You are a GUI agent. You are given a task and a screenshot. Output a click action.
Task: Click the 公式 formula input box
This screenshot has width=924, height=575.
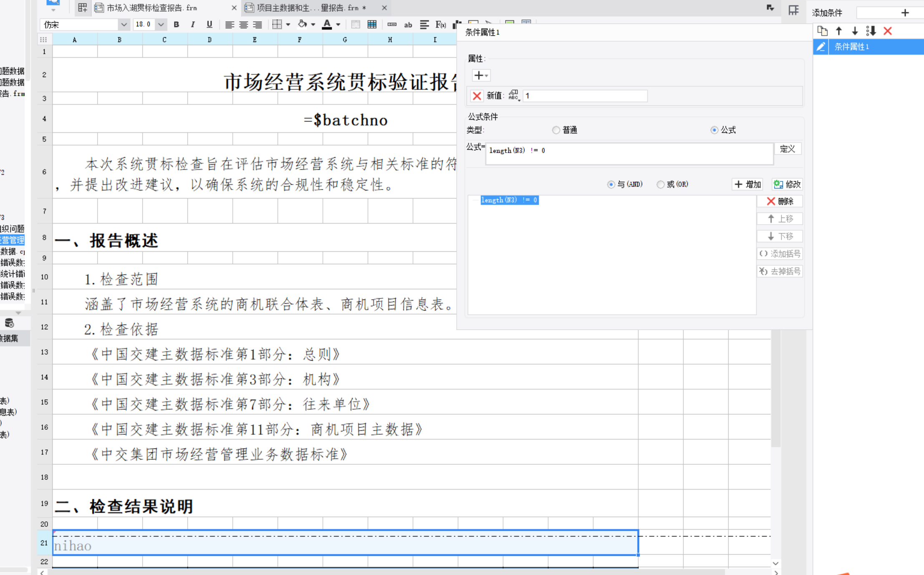tap(629, 154)
